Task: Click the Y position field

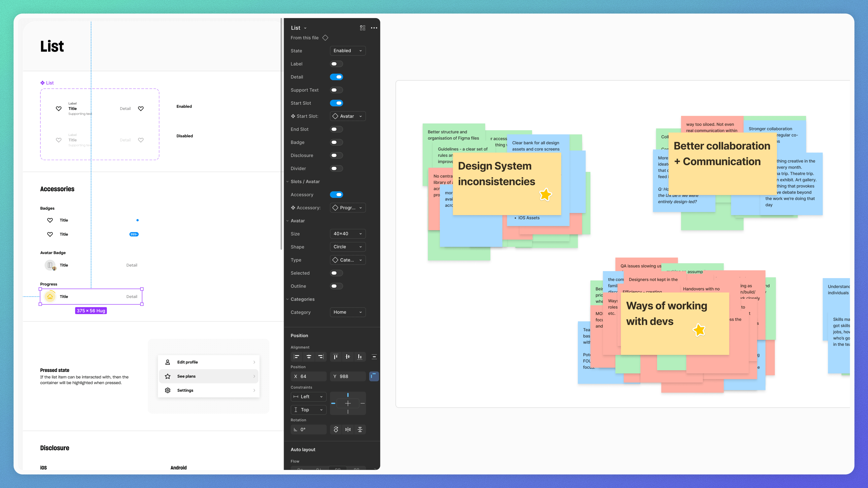Action: coord(348,376)
